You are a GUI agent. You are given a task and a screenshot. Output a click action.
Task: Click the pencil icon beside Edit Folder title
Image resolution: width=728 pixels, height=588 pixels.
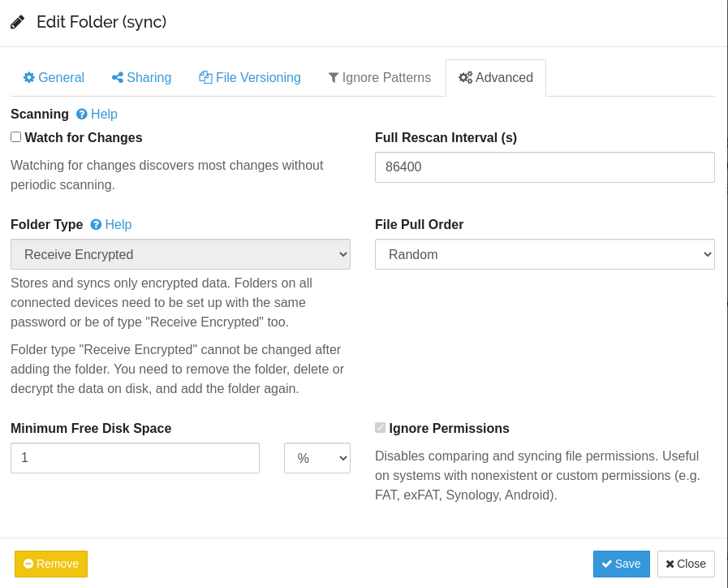[x=17, y=23]
